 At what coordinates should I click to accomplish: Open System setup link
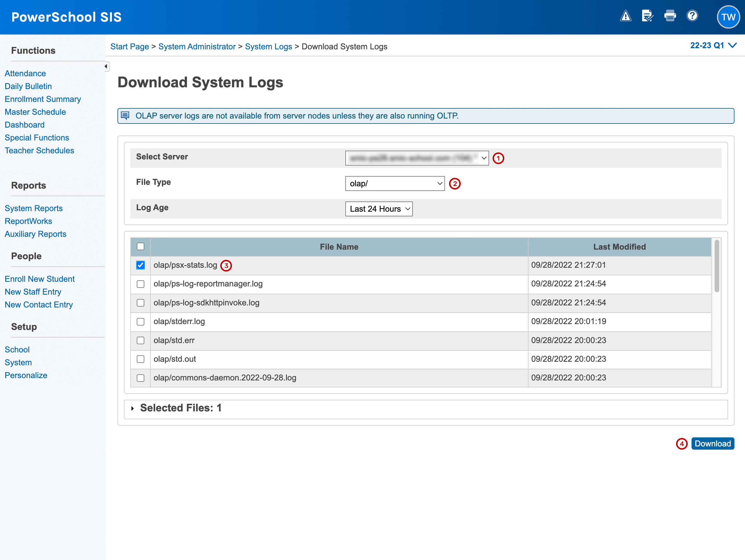pos(18,362)
